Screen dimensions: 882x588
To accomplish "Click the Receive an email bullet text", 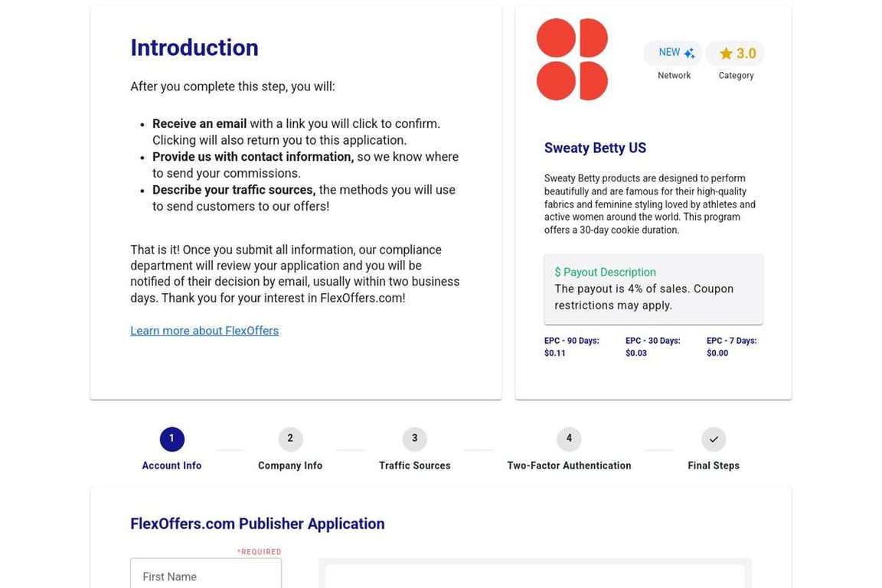I will [x=296, y=132].
